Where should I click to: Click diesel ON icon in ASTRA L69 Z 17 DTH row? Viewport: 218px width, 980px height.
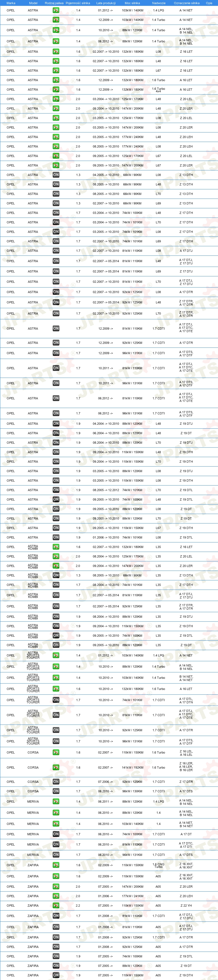pos(56,241)
